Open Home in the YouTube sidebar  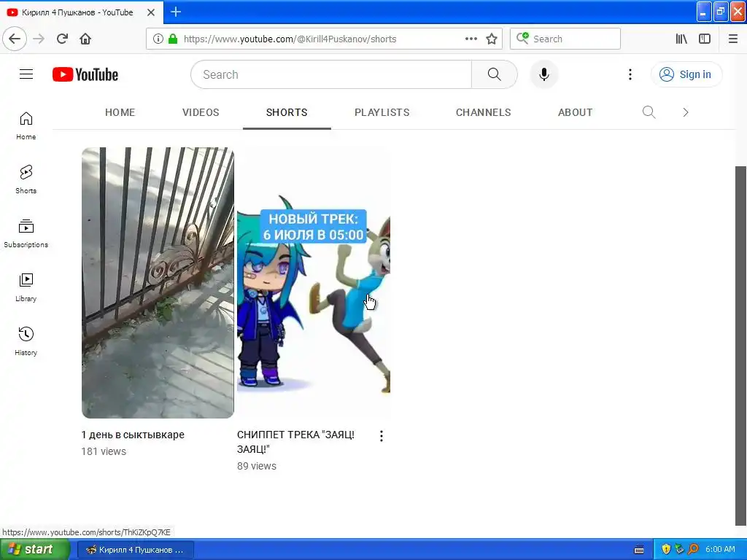(x=26, y=126)
